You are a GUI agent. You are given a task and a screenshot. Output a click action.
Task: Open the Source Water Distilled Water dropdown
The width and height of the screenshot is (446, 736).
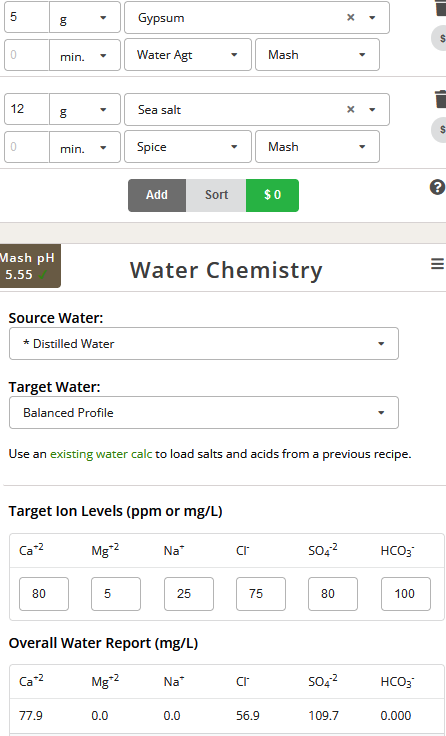[x=204, y=344]
